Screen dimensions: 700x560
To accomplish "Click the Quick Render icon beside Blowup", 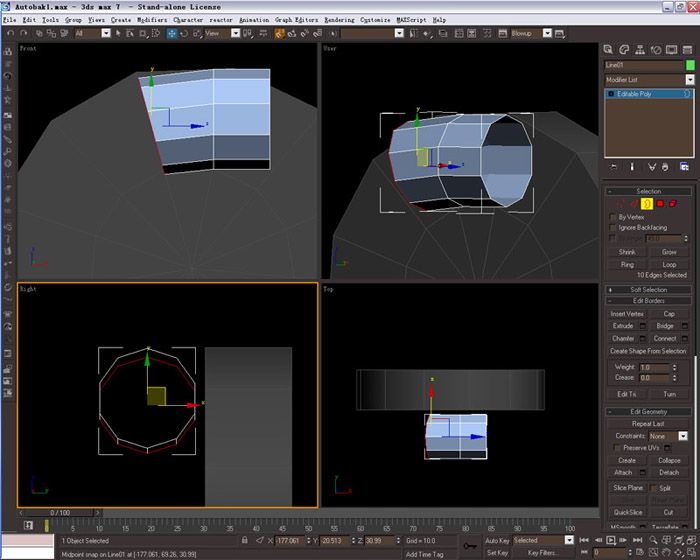I will [x=559, y=33].
